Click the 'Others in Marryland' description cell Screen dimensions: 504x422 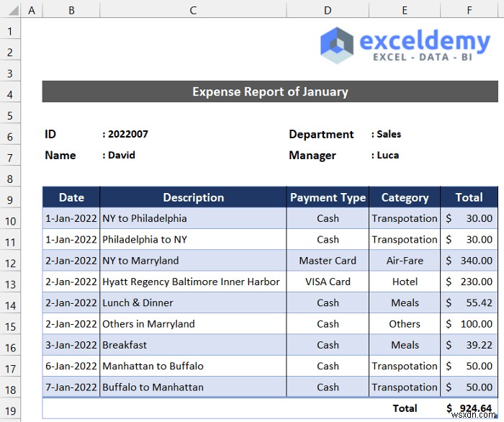coord(193,323)
